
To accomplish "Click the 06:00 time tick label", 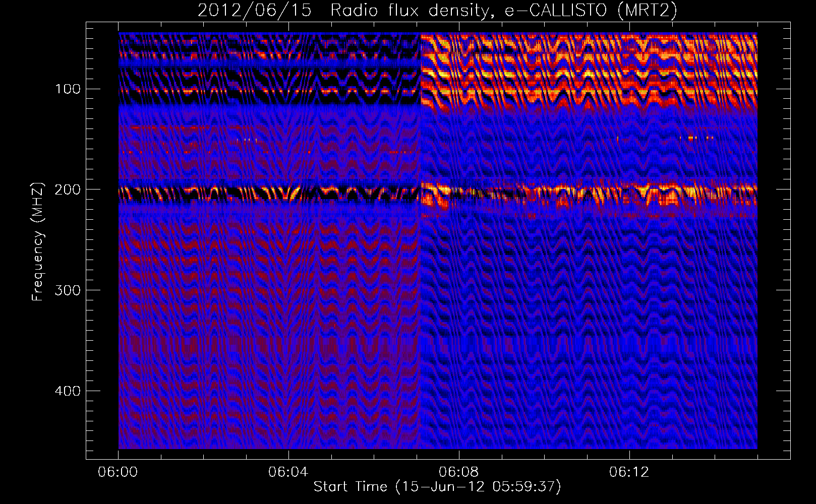I will [118, 472].
